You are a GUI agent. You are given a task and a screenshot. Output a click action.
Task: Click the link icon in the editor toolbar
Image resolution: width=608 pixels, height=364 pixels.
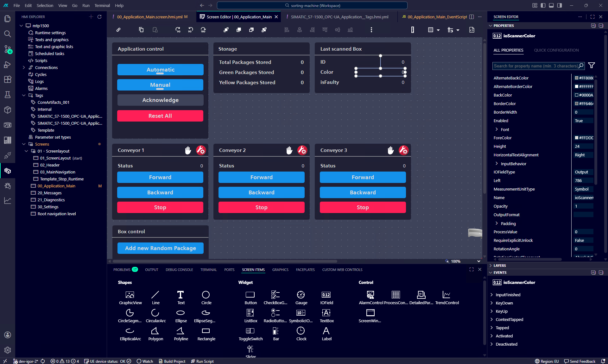(x=118, y=30)
